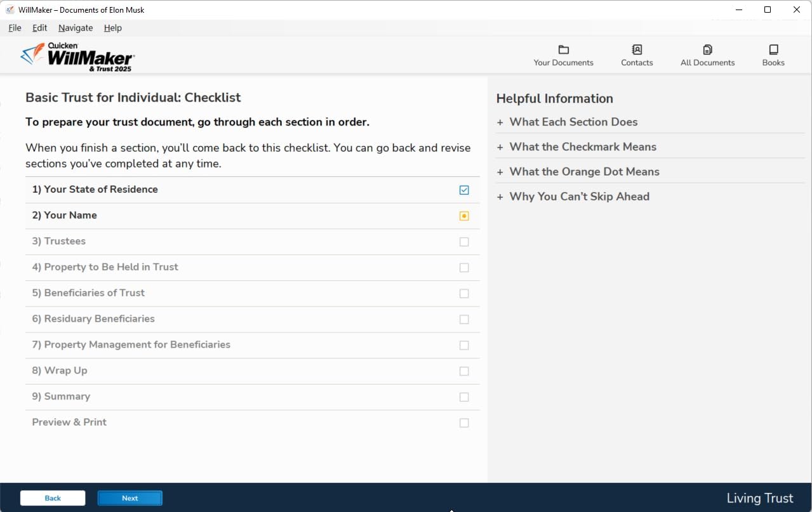
Task: Expand Why You Can't Skip Ahead
Action: (578, 197)
